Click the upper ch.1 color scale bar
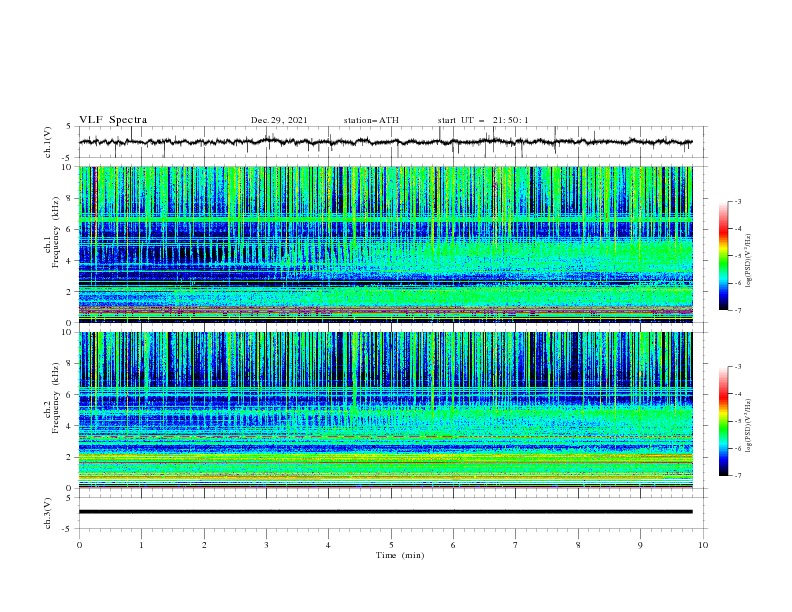Viewport: 792px width, 612px height. (x=723, y=256)
